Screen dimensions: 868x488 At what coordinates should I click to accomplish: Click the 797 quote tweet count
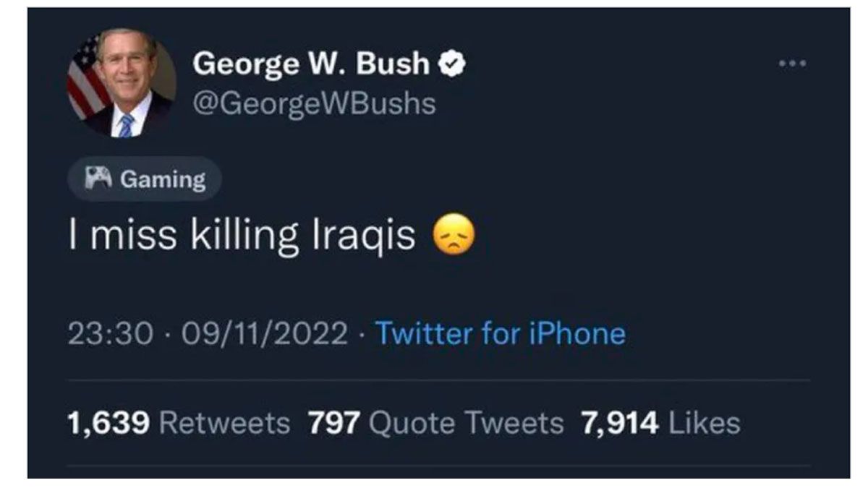[333, 423]
